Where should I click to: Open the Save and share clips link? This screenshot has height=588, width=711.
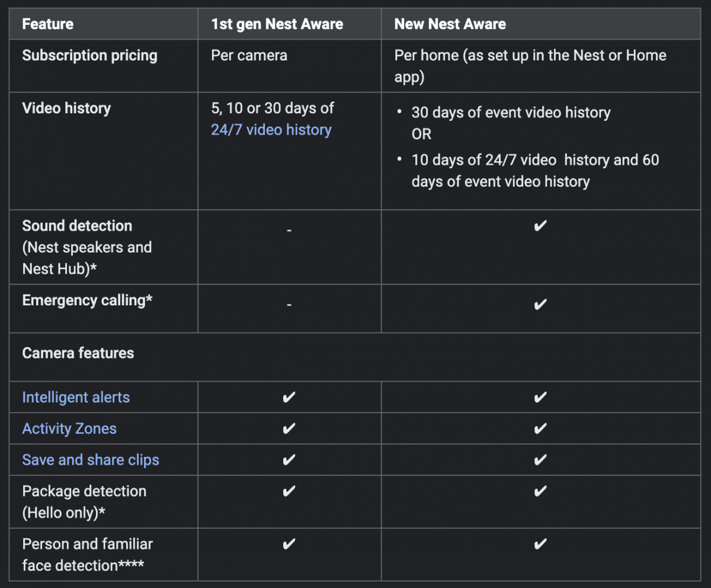tap(91, 460)
